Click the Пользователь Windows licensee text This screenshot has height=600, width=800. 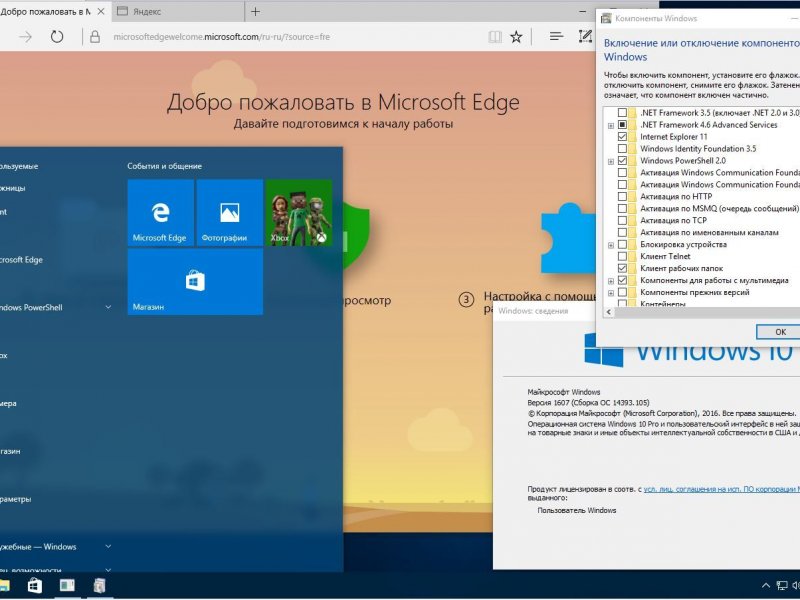pos(577,510)
